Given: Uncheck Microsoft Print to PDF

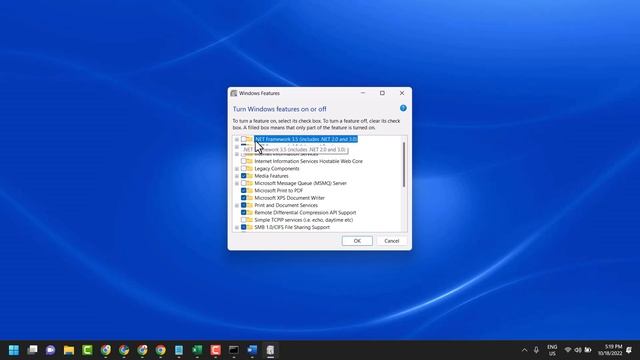Looking at the screenshot, I should (x=244, y=191).
